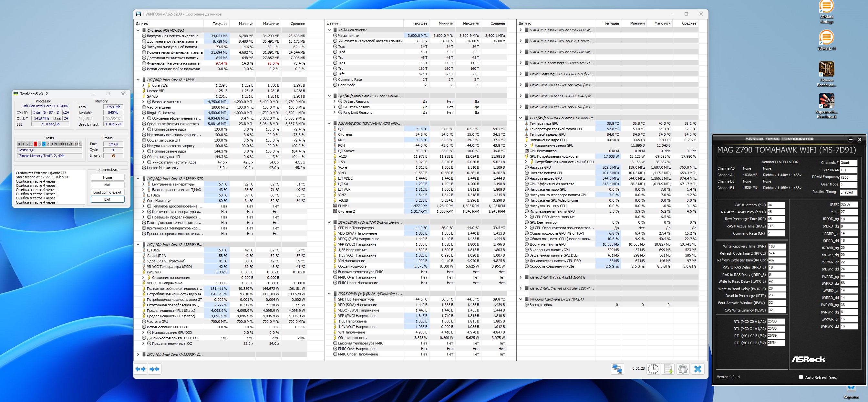This screenshot has height=402, width=868.
Task: Expand the Core VIDs sensor row
Action: coord(143,85)
